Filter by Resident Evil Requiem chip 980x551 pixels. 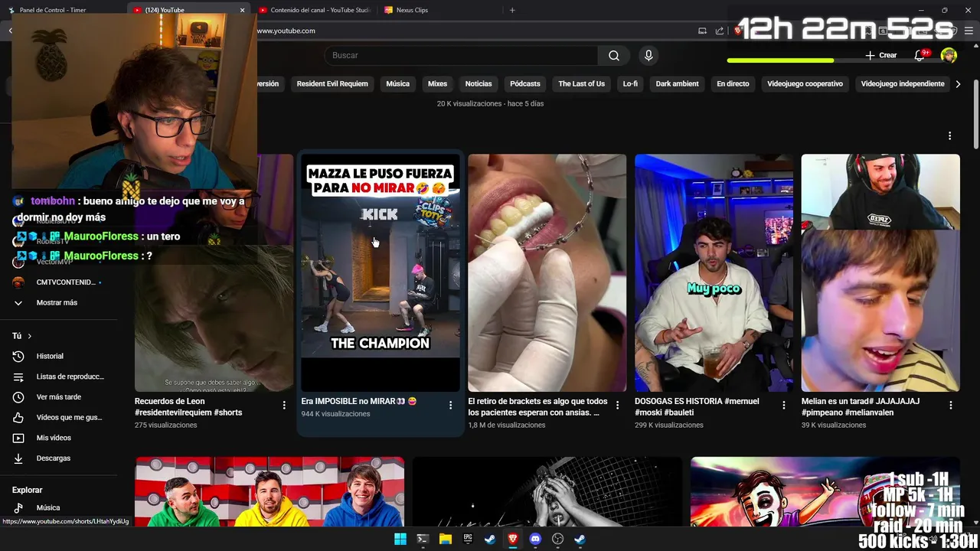(332, 84)
